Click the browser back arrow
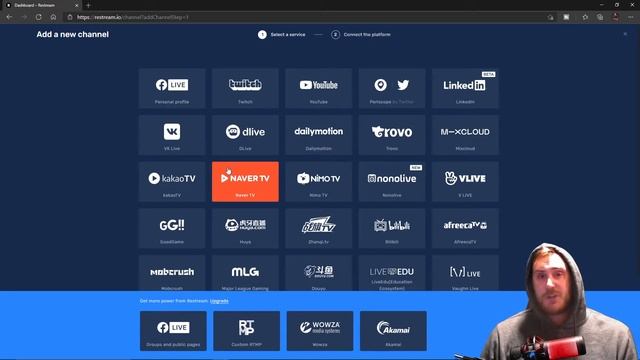640x360 pixels. coord(9,17)
